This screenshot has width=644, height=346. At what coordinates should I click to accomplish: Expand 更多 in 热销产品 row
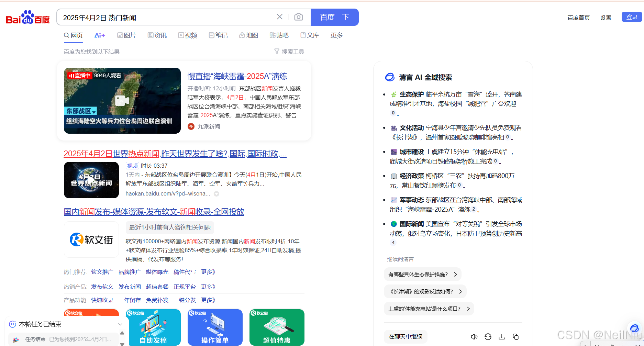(208, 287)
